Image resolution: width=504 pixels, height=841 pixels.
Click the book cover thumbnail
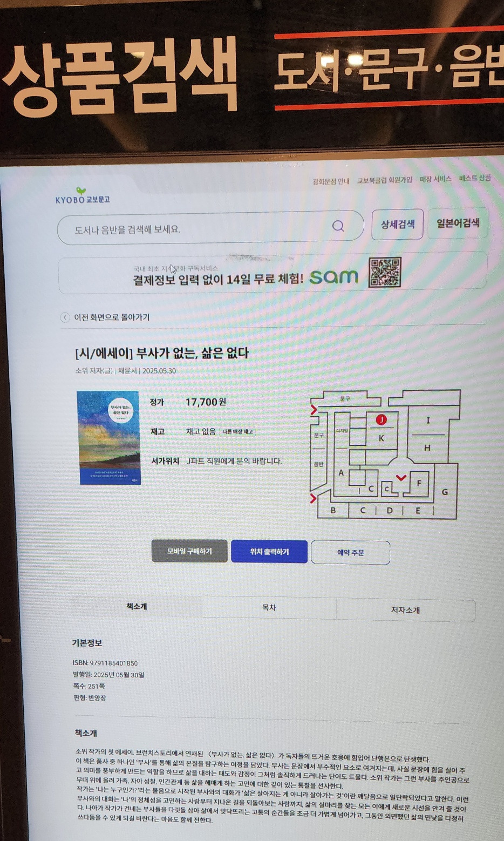[x=108, y=438]
